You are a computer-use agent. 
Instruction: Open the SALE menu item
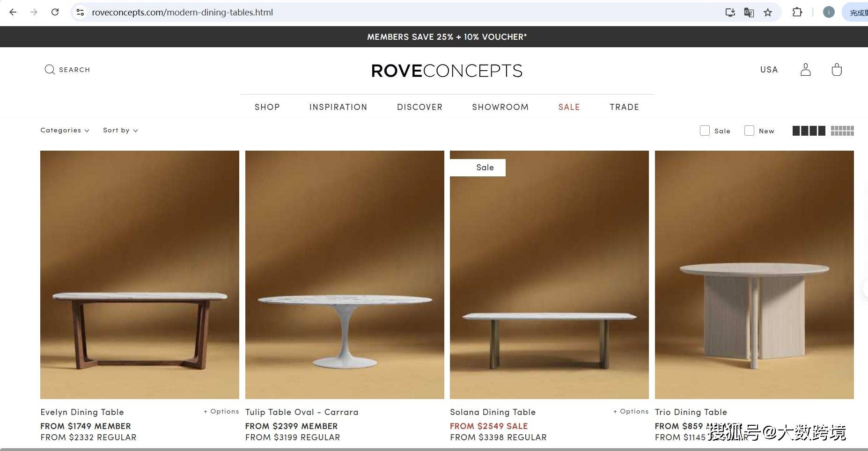click(x=569, y=107)
